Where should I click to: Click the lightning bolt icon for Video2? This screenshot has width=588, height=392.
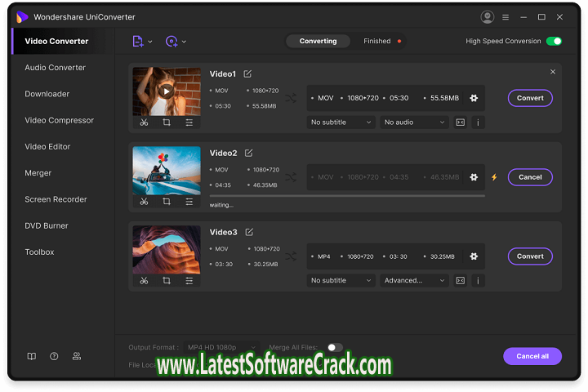click(x=494, y=177)
